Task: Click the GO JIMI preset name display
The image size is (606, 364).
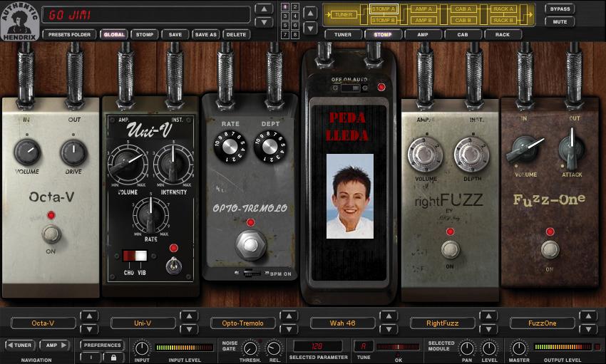Action: [146, 14]
